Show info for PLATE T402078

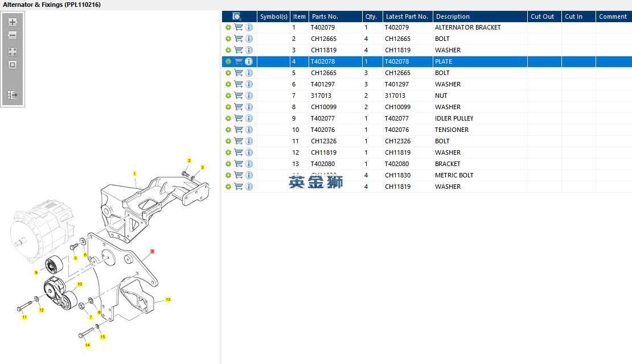[249, 61]
